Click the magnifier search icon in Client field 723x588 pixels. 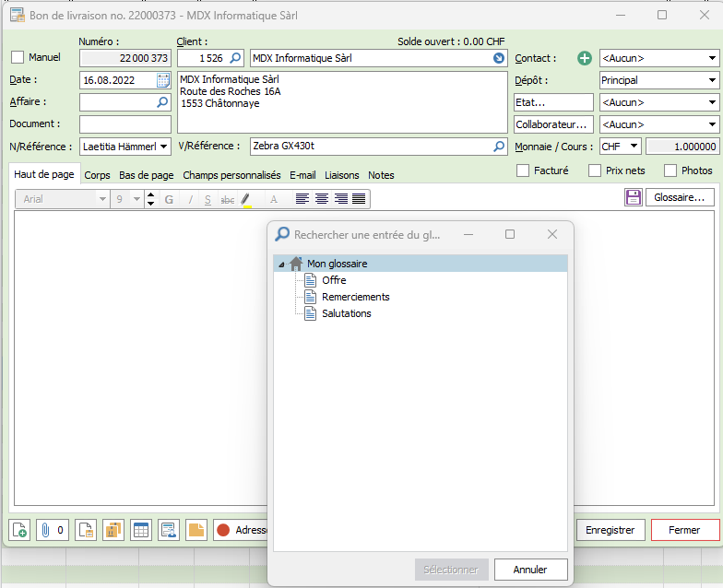pyautogui.click(x=235, y=58)
